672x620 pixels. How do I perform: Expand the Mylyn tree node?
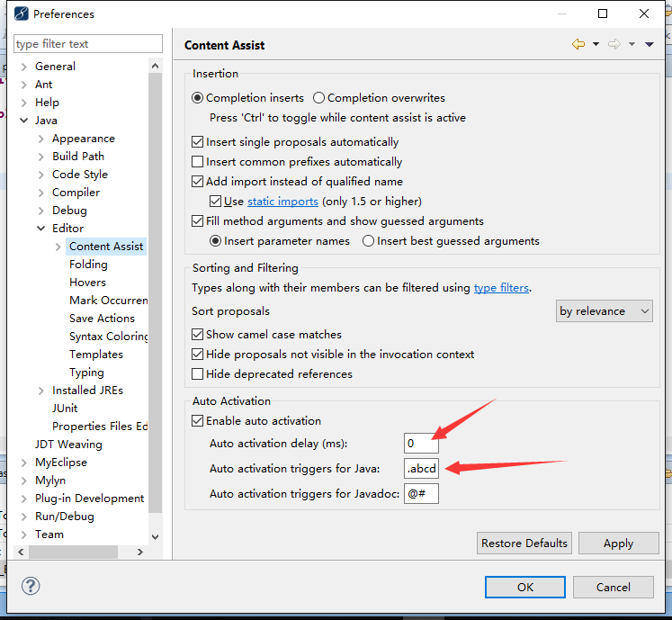click(24, 481)
